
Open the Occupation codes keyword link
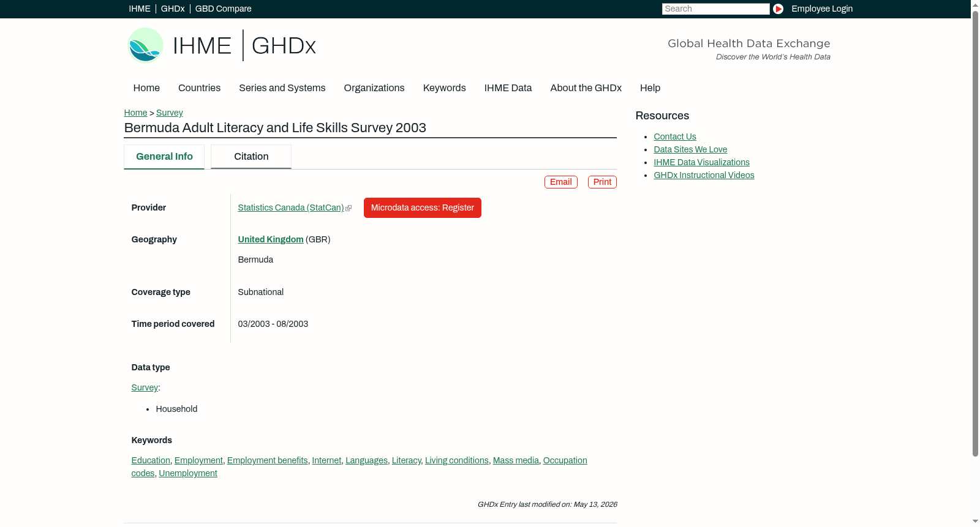point(565,461)
